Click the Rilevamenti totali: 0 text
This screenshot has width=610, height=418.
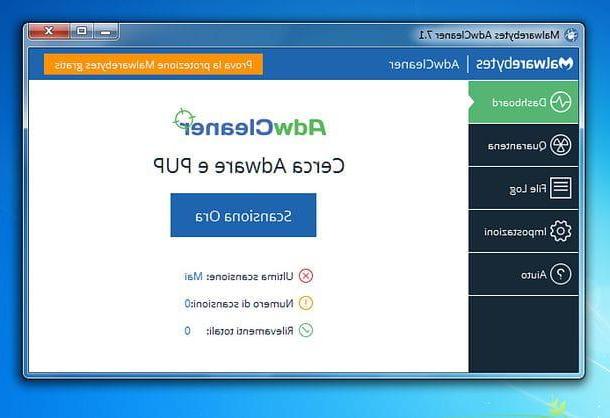(x=239, y=331)
